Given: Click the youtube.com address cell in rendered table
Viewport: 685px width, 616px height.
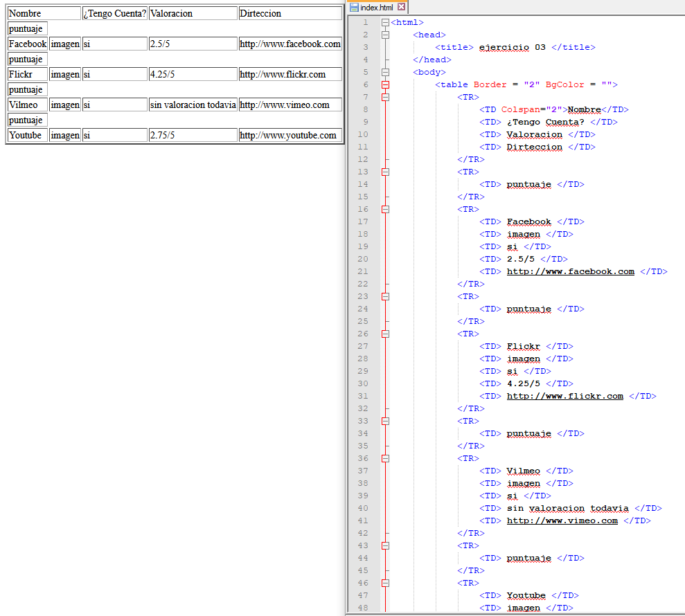Looking at the screenshot, I should tap(290, 136).
